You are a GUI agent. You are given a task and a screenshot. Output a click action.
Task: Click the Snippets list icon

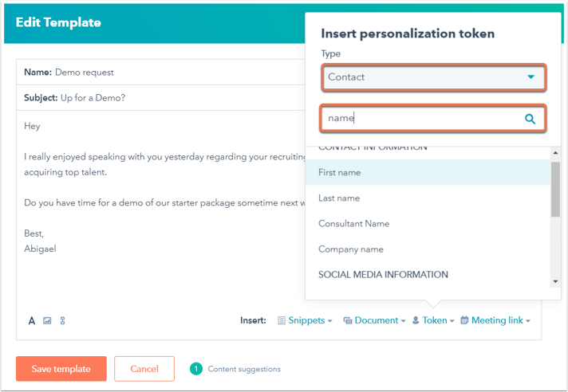click(282, 320)
